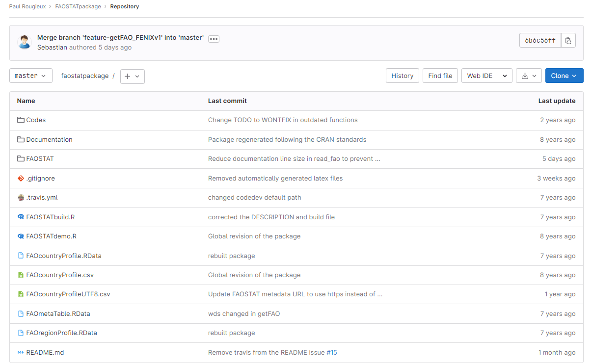The width and height of the screenshot is (592, 364).
Task: Go to Paul Rougieux in breadcrumb
Action: (x=28, y=7)
